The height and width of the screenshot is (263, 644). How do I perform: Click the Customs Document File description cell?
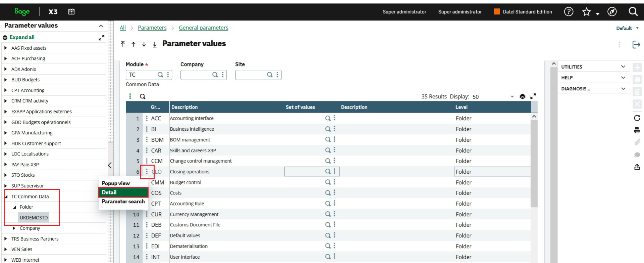pyautogui.click(x=195, y=225)
